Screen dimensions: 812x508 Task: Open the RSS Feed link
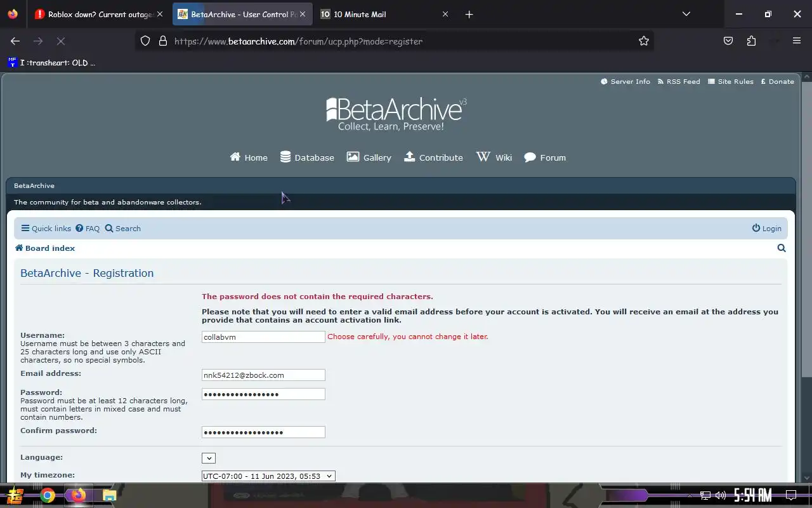click(679, 81)
